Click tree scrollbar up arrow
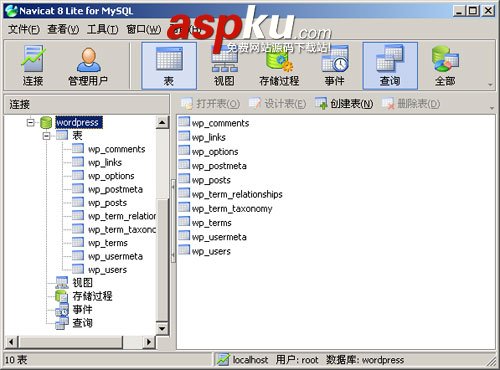Image resolution: width=500 pixels, height=370 pixels. pyautogui.click(x=162, y=122)
